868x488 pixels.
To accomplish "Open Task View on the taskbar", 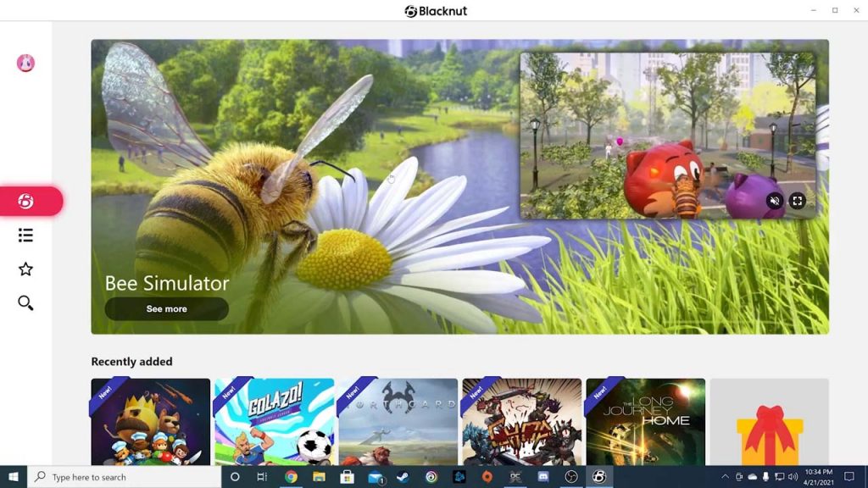I will (262, 477).
